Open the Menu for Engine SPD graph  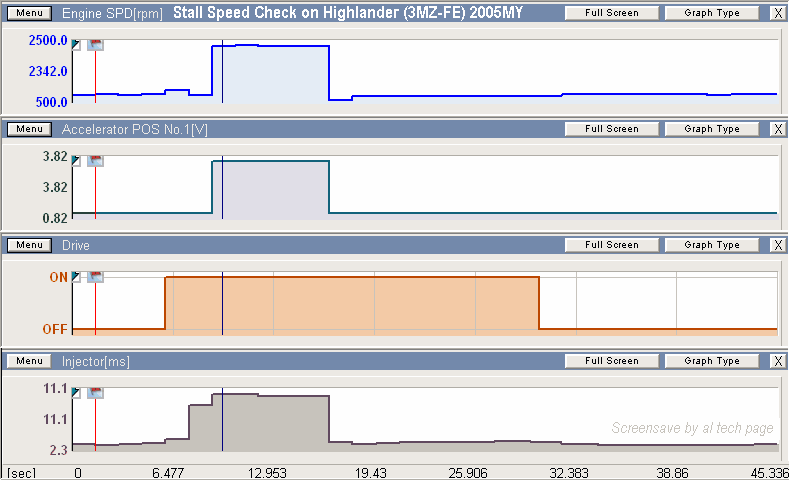pos(29,14)
